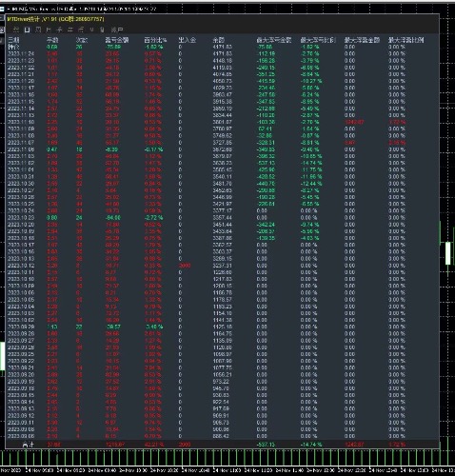Click -2000 deposit cell in 2023.10.12 row
455x476 pixels.
pos(185,266)
